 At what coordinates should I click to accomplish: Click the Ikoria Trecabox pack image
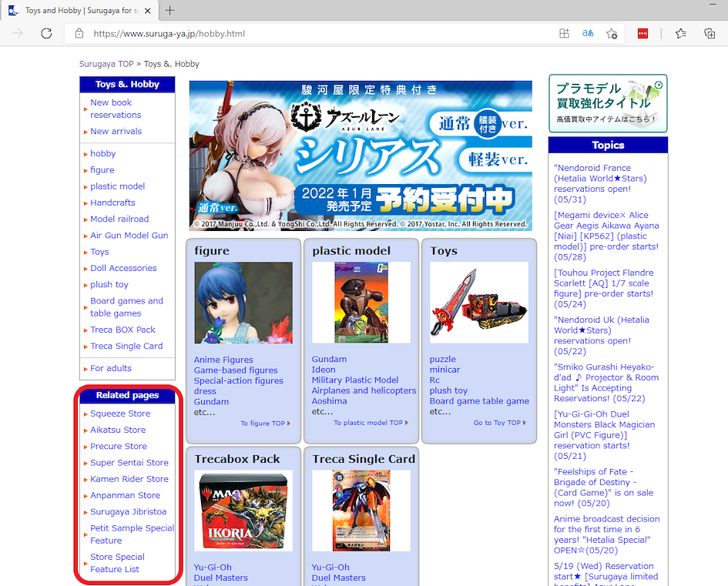[243, 511]
